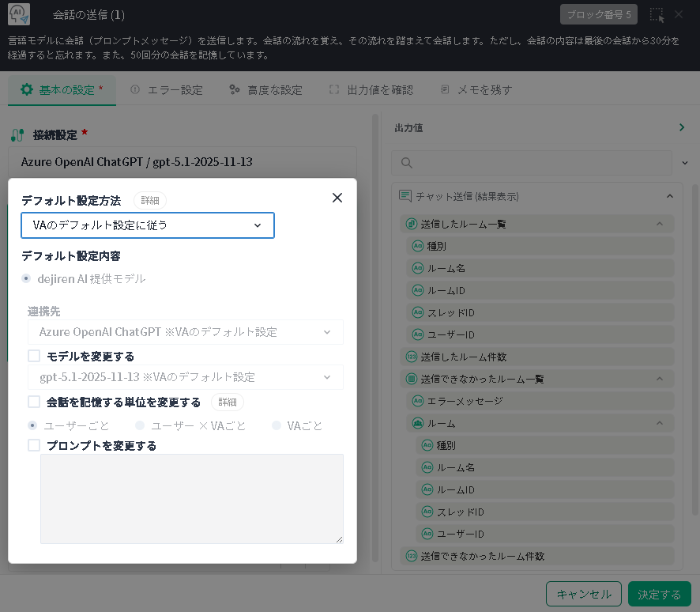Click the search magnifier icon in output panel
The image size is (700, 612).
click(406, 163)
